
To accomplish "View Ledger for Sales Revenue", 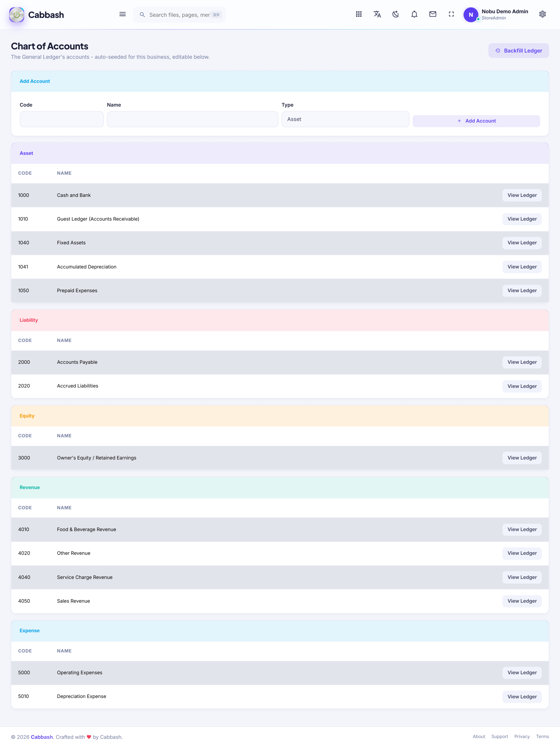I will pos(522,601).
